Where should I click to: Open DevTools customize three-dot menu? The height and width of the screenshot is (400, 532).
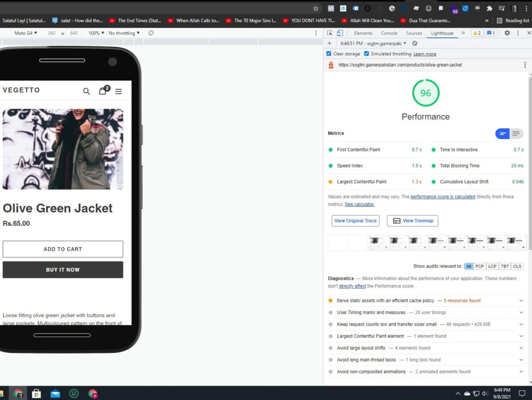pos(518,33)
